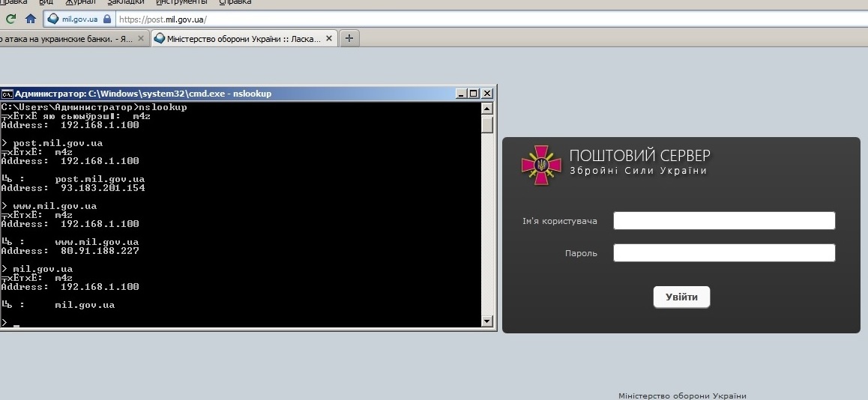Go to the browser home page icon
868x400 pixels.
31,19
